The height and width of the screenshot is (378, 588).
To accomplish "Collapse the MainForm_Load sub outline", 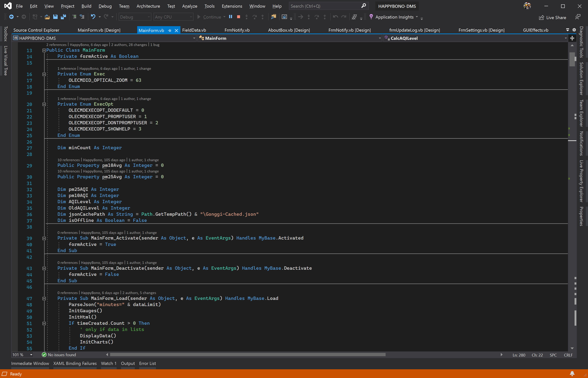I will (44, 298).
